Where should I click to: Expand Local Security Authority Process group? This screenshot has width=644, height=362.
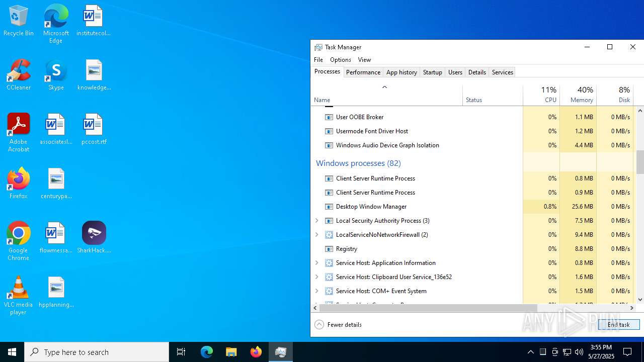coord(316,221)
